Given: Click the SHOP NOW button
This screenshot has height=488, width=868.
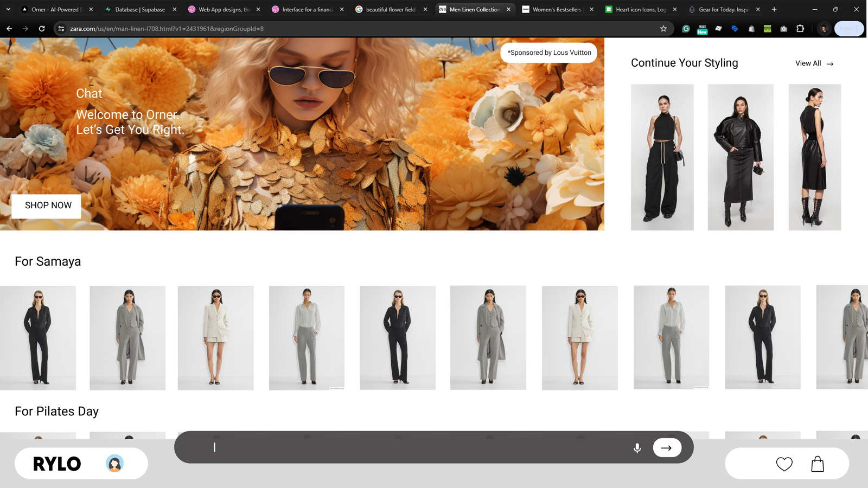Looking at the screenshot, I should [x=47, y=206].
